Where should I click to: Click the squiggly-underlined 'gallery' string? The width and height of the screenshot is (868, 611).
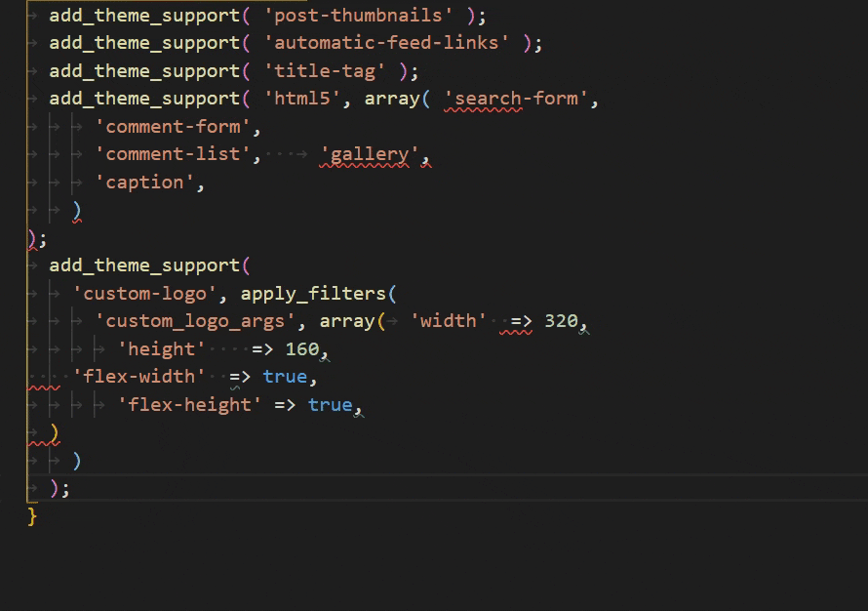coord(370,154)
